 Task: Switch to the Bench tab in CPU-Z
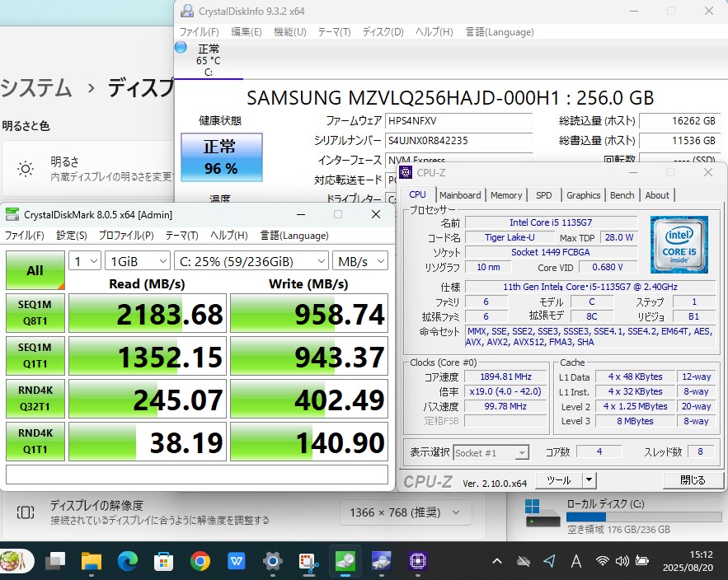[x=622, y=195]
